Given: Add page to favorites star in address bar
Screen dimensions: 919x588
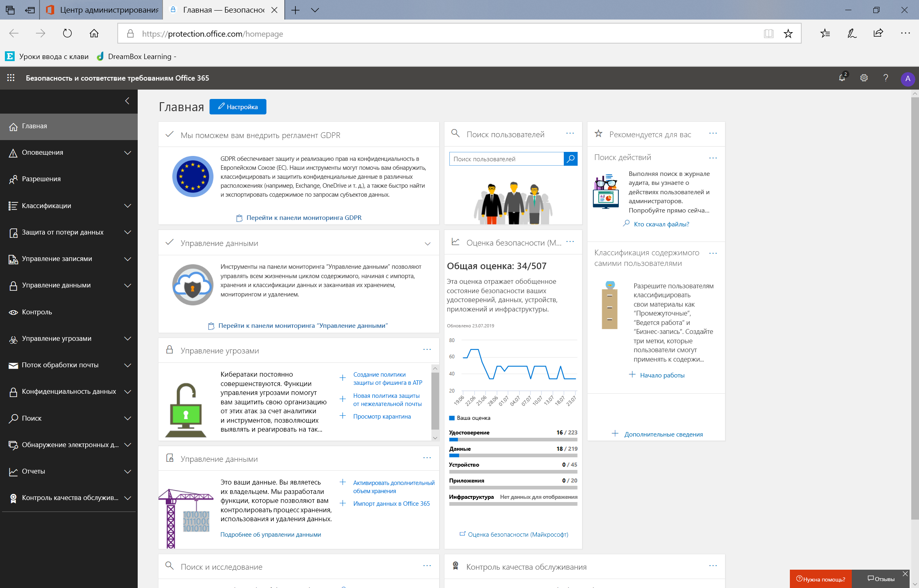Looking at the screenshot, I should coord(788,33).
